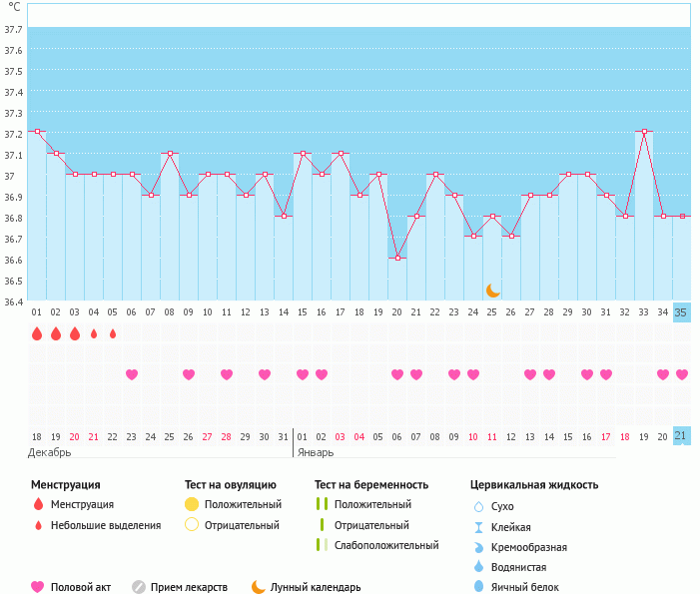The height and width of the screenshot is (594, 700).
Task: Click the orange moon icon on the chart
Action: (x=492, y=291)
